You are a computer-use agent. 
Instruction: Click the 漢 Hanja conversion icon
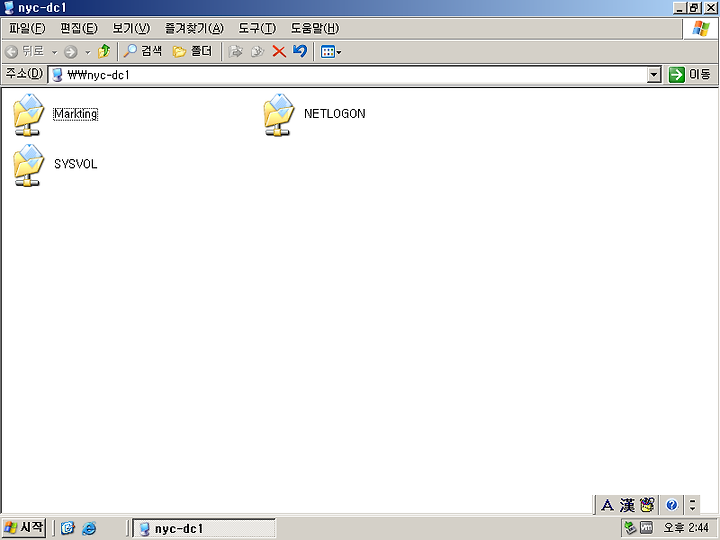tap(627, 505)
